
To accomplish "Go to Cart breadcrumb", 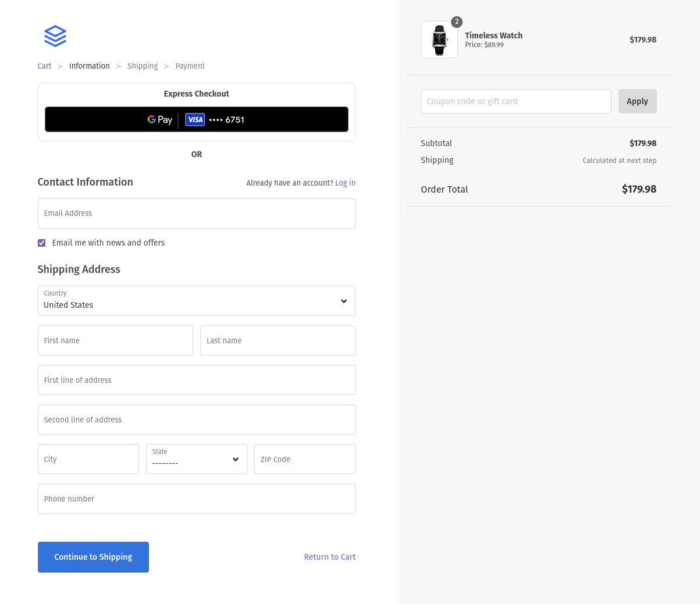I will point(44,66).
